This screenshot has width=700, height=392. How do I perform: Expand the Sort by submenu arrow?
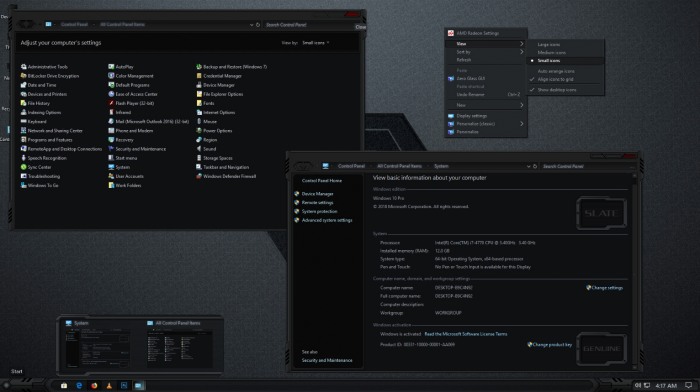(x=521, y=52)
